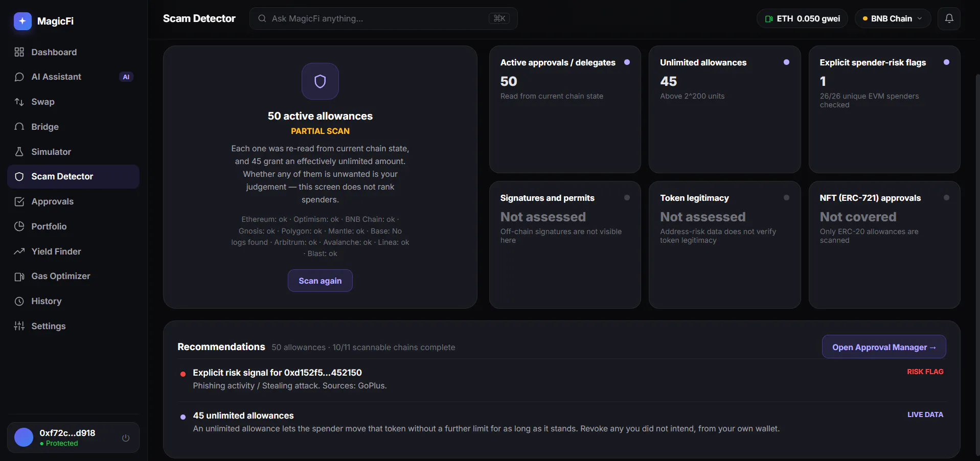Open Approval Manager link button
Screen dimensions: 980x461
coord(884,347)
